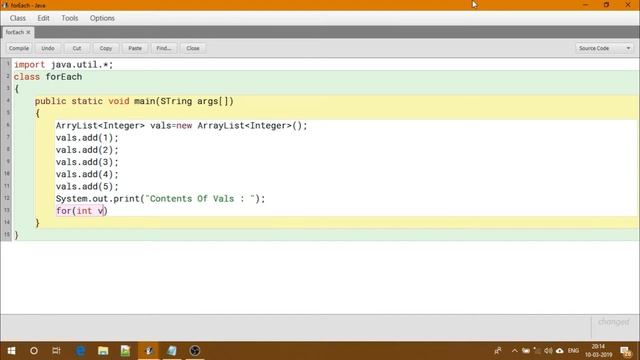This screenshot has width=640, height=360.
Task: Switch ENG input language indicator
Action: pos(573,351)
